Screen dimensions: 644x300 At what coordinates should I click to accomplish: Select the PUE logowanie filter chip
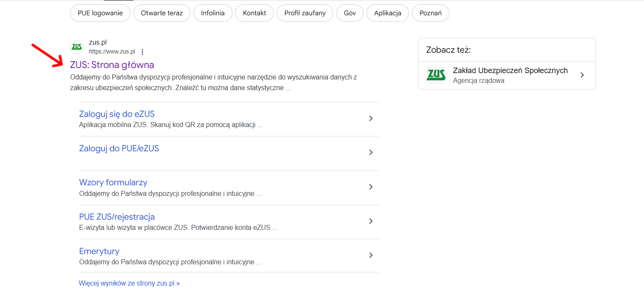100,13
